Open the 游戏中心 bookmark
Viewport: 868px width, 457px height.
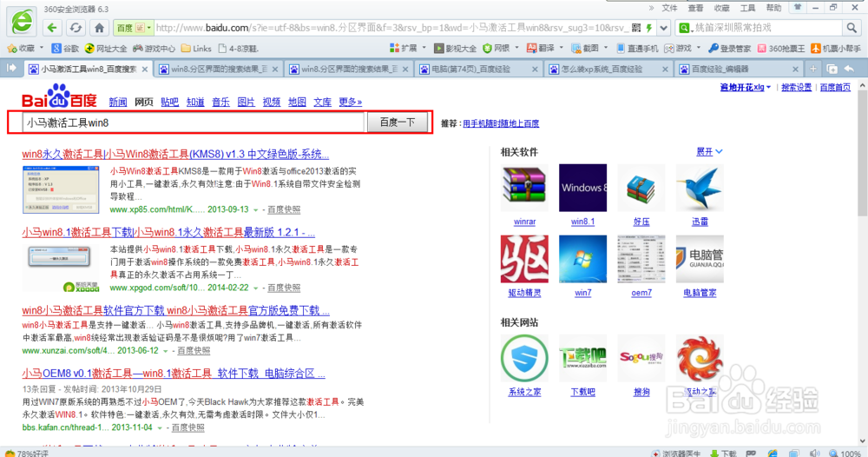154,48
